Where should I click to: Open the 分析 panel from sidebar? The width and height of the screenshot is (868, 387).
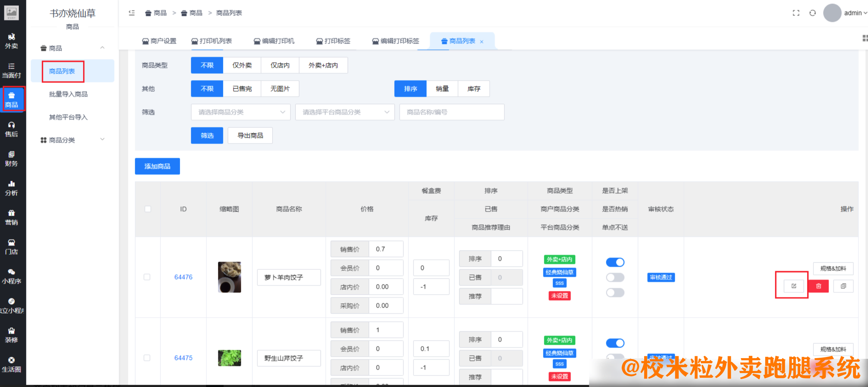(x=12, y=188)
